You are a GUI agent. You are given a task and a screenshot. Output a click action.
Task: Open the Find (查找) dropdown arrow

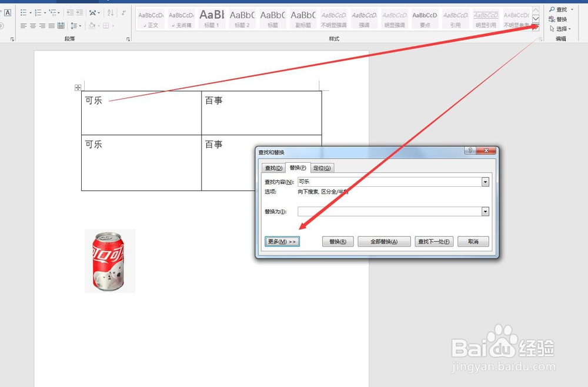[x=572, y=9]
